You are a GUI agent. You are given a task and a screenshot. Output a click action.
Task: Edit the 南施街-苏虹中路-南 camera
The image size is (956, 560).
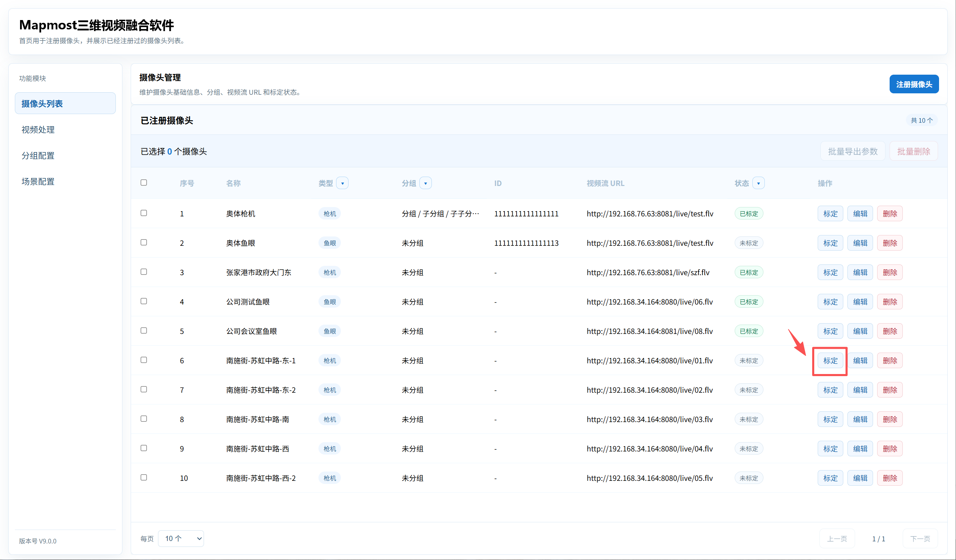860,419
